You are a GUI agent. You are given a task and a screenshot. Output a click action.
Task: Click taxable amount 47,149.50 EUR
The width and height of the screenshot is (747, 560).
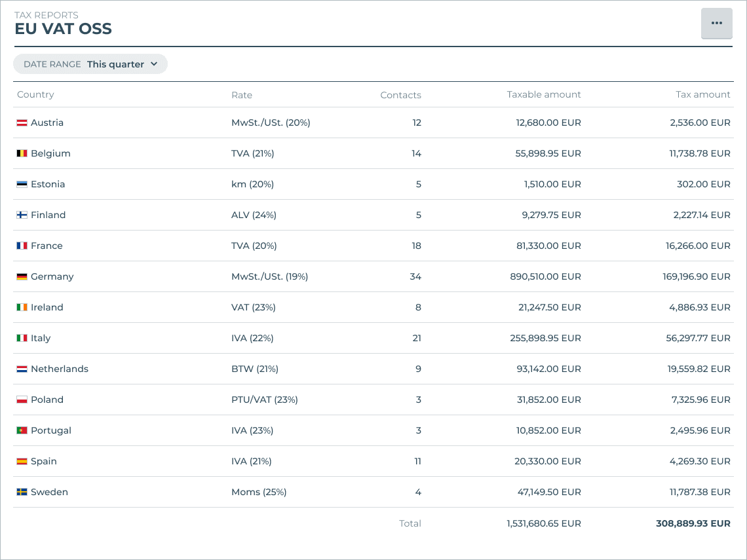pos(549,493)
